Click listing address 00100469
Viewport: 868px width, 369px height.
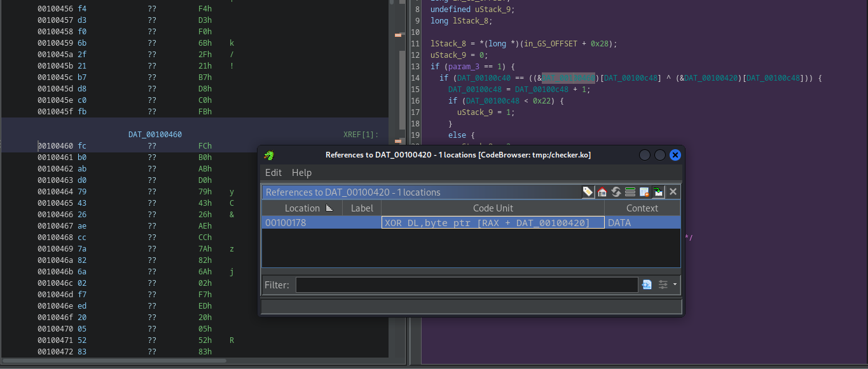(56, 249)
